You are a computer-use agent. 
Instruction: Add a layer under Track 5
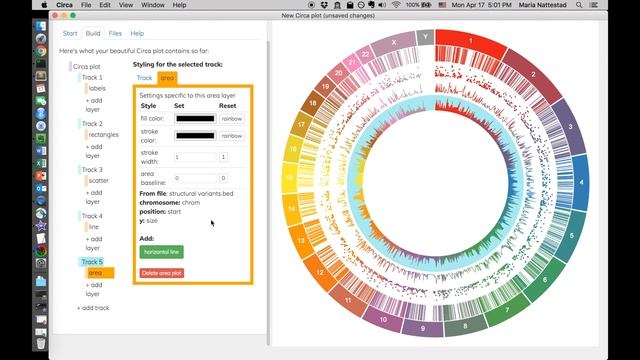[94, 289]
